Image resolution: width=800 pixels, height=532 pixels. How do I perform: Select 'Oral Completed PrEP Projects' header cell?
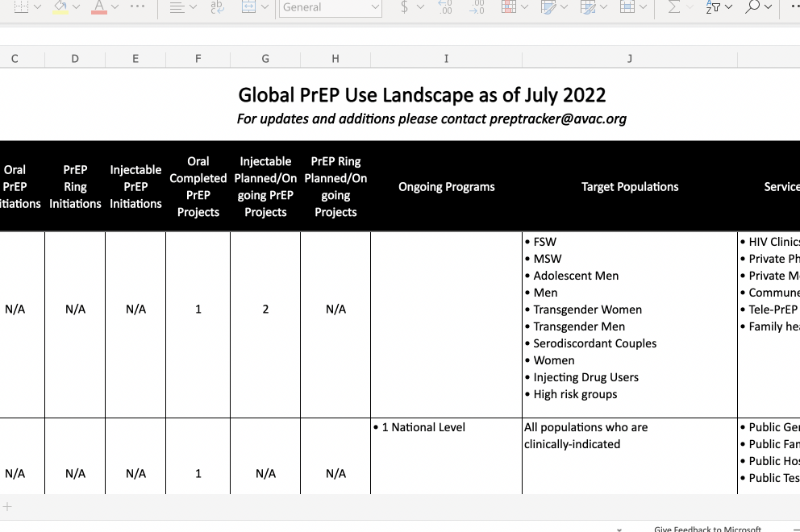point(198,187)
